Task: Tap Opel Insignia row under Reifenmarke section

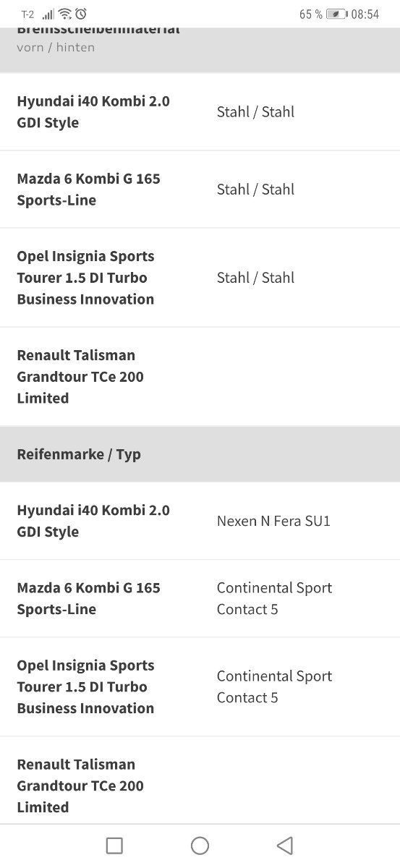Action: pos(200,686)
